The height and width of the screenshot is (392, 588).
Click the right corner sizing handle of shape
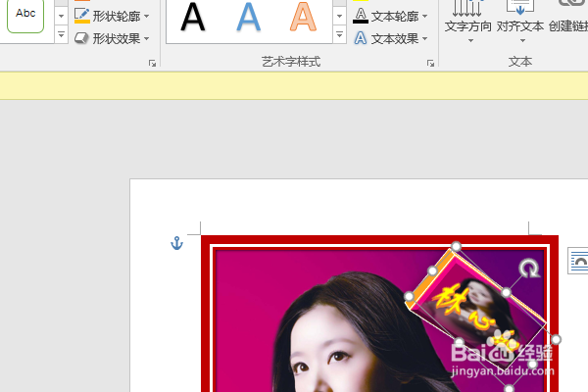(556, 339)
